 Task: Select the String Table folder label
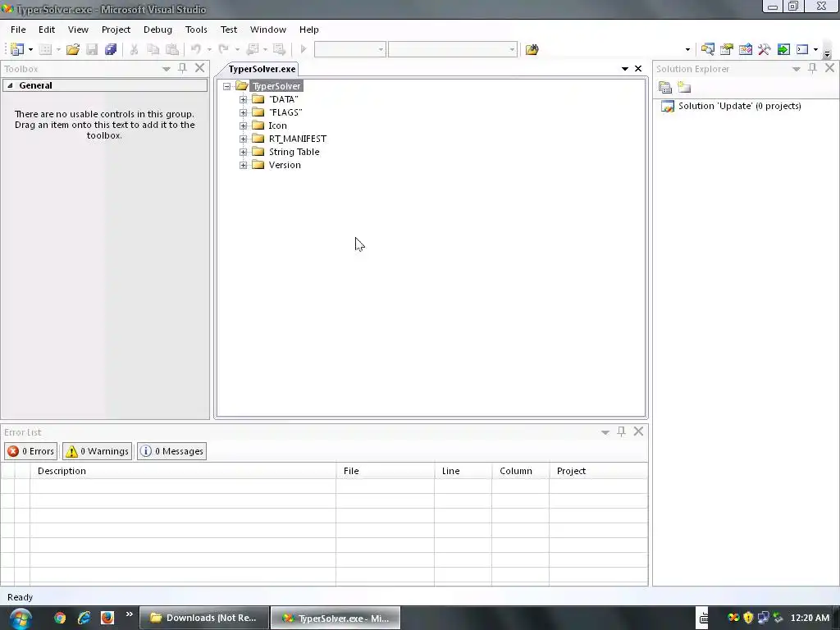(x=294, y=152)
